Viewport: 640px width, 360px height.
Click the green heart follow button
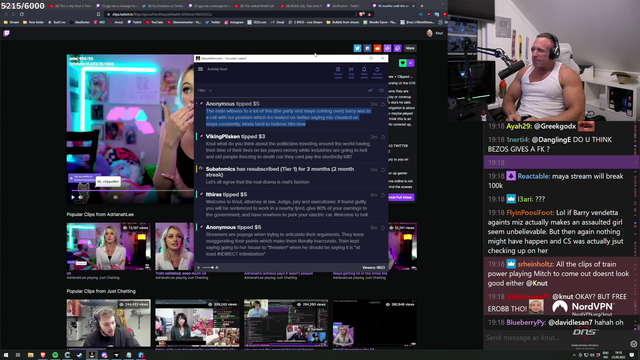(x=403, y=63)
